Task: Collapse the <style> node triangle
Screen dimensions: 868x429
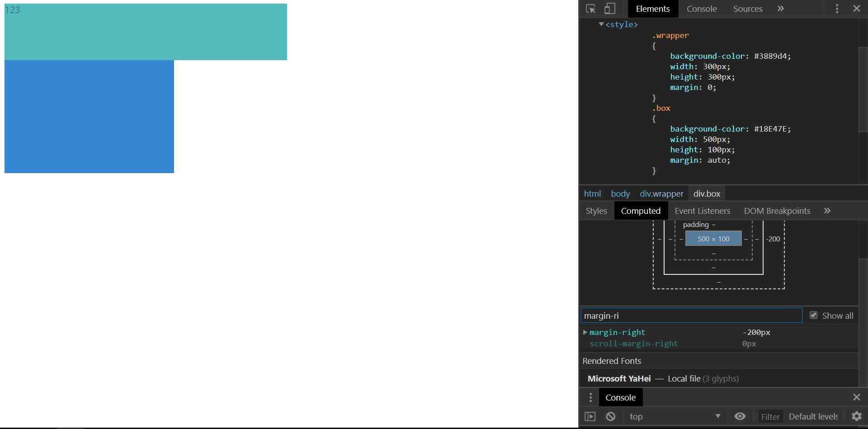Action: point(601,24)
